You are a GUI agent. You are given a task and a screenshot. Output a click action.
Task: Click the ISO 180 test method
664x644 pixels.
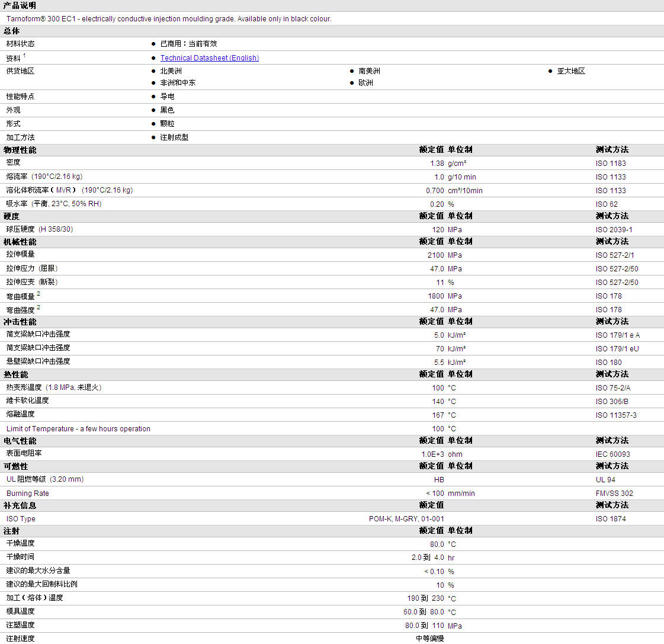608,362
